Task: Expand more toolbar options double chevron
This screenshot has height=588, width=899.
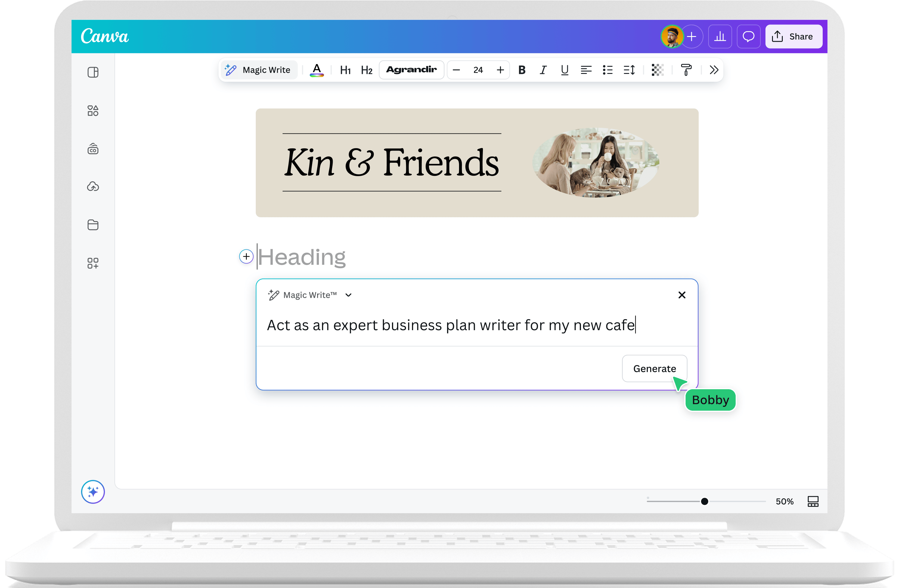Action: pyautogui.click(x=714, y=70)
